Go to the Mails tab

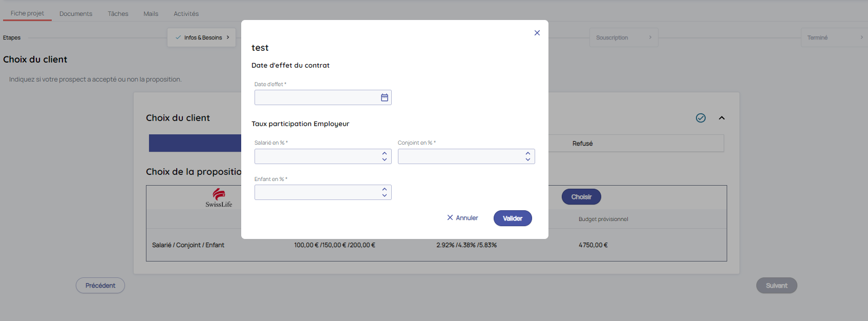tap(151, 14)
